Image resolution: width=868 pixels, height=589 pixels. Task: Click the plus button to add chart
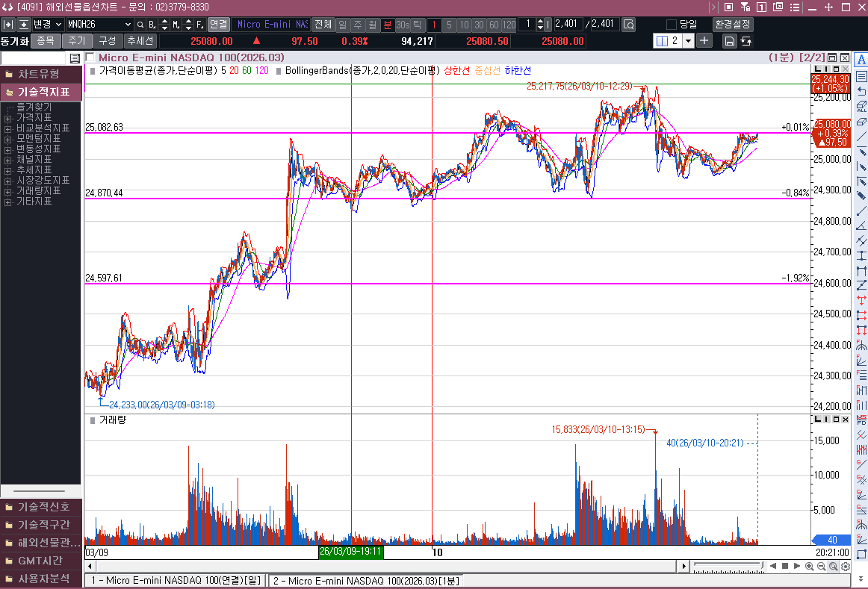pos(704,40)
